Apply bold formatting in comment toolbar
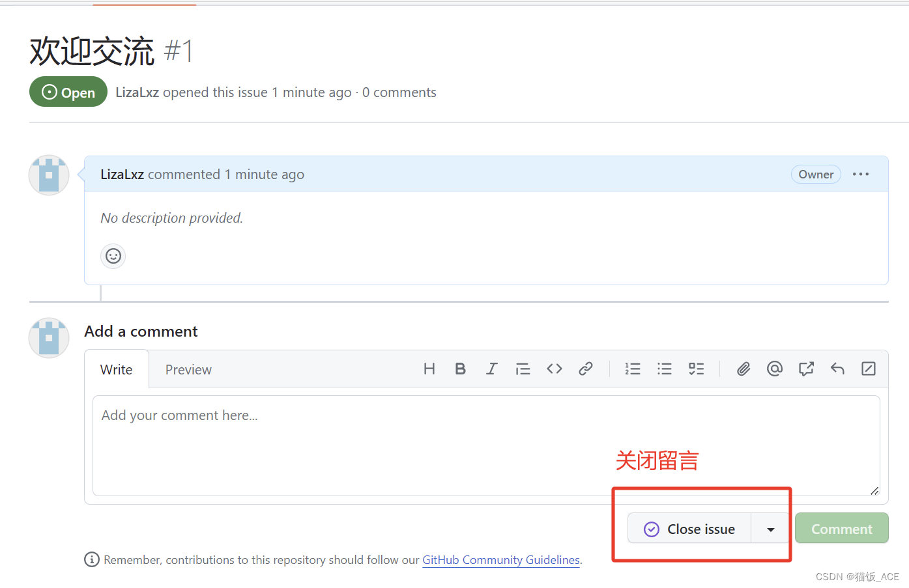The image size is (909, 588). [460, 369]
